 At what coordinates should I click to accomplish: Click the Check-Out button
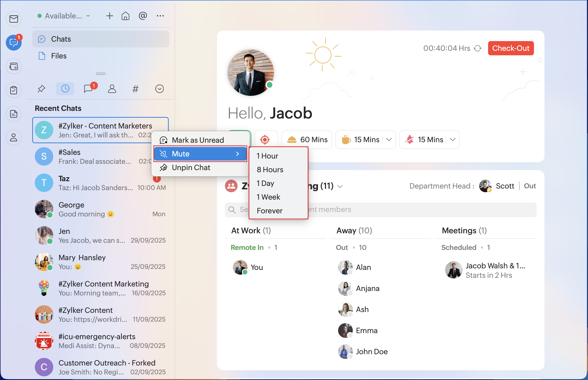pos(510,48)
